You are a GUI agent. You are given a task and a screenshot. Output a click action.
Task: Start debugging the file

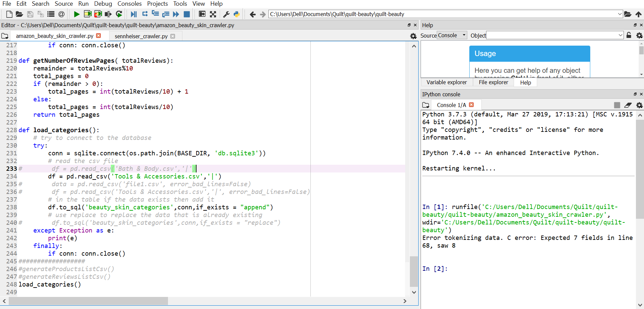coord(134,14)
